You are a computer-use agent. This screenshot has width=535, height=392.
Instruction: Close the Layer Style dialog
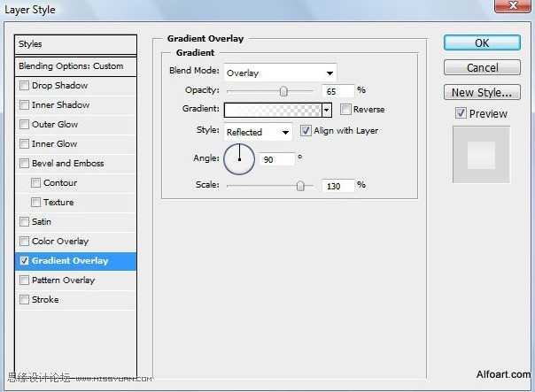513,6
